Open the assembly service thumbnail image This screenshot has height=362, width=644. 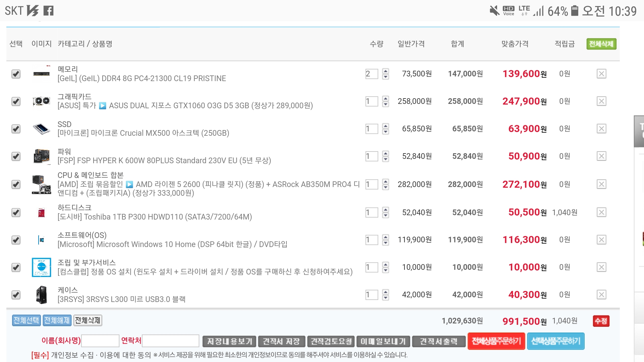pos(42,267)
